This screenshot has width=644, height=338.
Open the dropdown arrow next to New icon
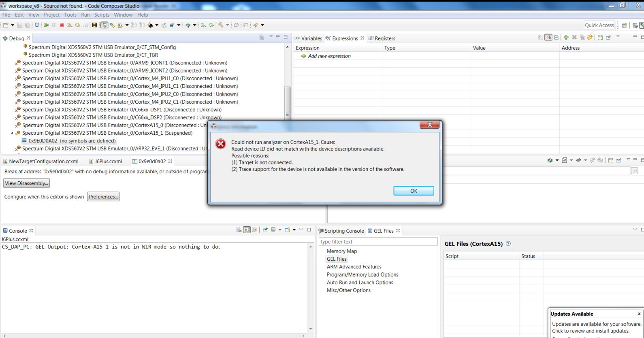pyautogui.click(x=13, y=25)
